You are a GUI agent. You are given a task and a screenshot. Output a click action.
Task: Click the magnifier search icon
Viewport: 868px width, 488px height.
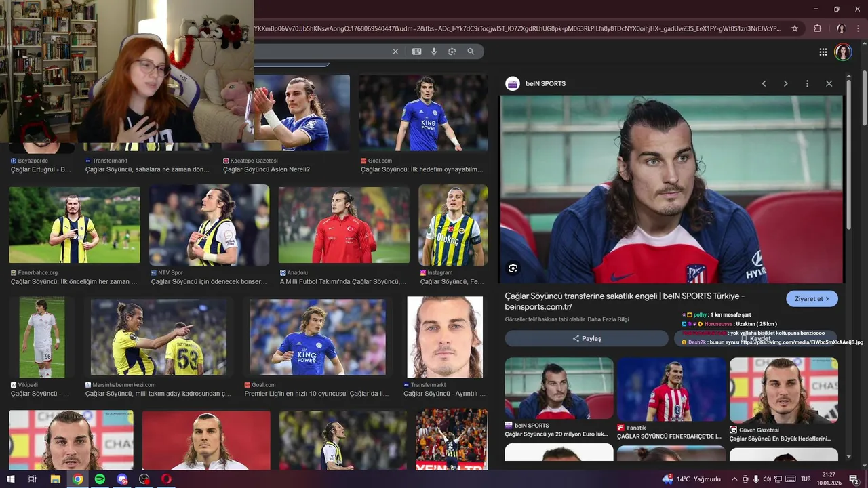(x=471, y=52)
